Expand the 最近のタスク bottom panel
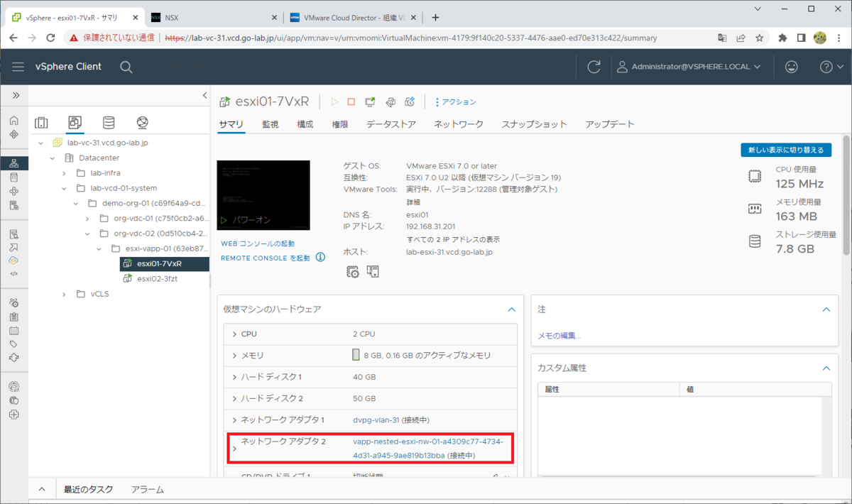 [x=40, y=489]
